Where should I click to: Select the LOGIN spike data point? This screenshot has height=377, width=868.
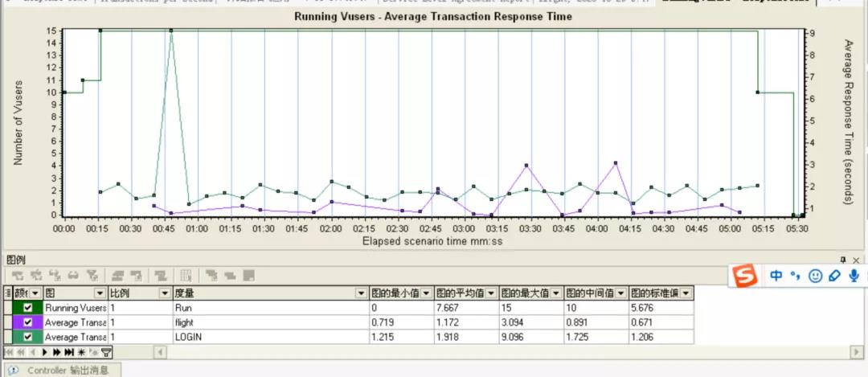(x=171, y=31)
